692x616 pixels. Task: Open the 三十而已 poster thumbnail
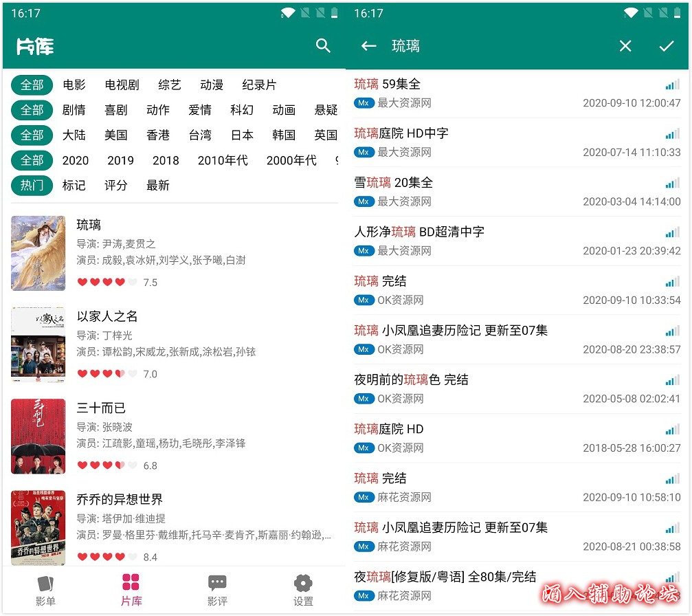(38, 436)
